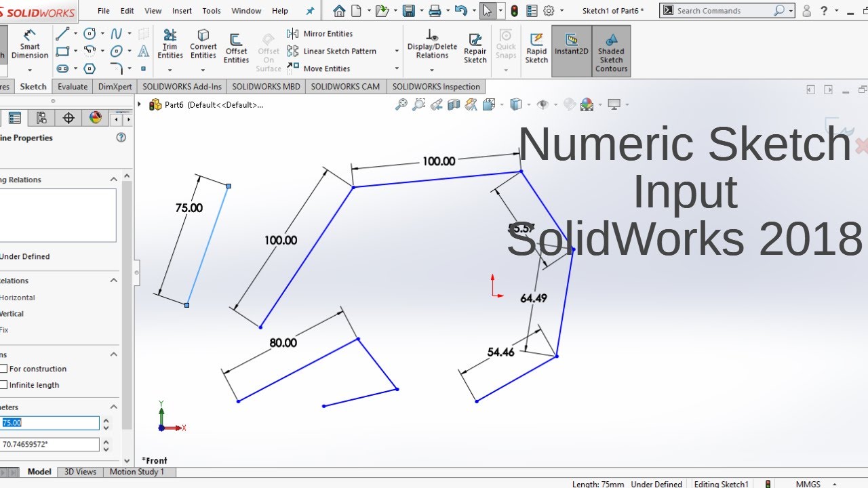The width and height of the screenshot is (868, 488).
Task: Launch the Repair Sketch tool
Action: pos(475,49)
